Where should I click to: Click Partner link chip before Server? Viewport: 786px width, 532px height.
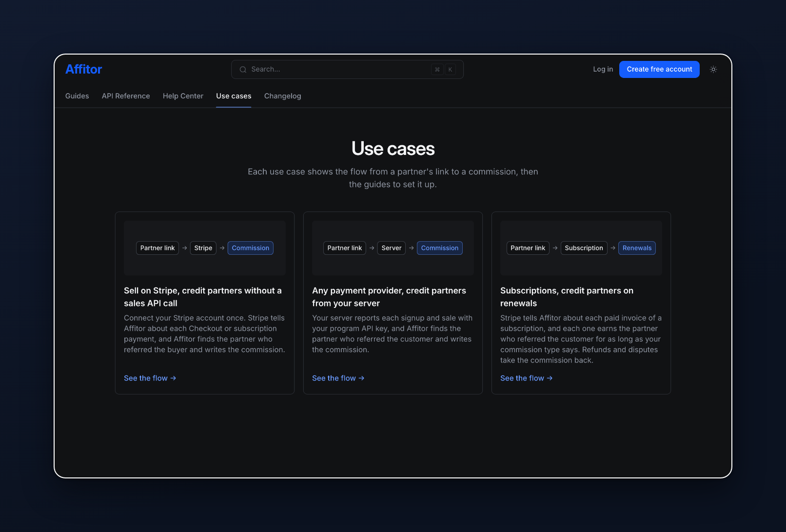pyautogui.click(x=345, y=248)
